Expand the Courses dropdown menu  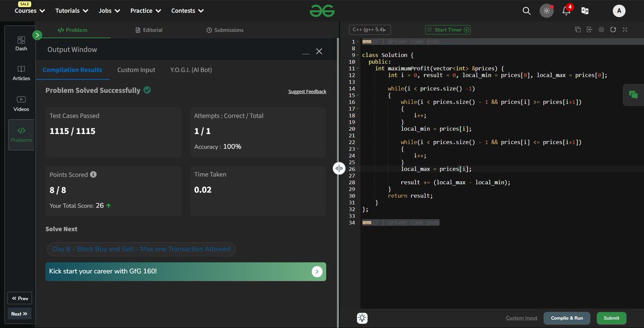[30, 11]
